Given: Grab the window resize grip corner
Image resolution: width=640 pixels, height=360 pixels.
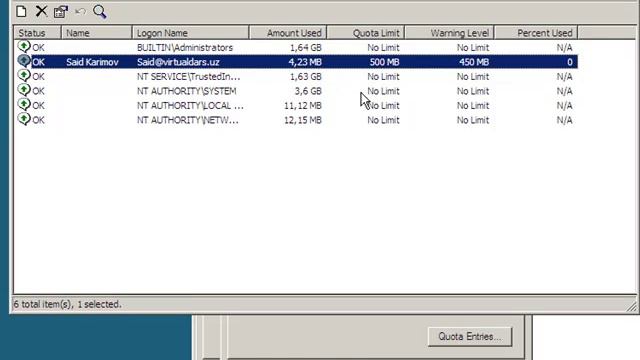Looking at the screenshot, I should [x=632, y=307].
